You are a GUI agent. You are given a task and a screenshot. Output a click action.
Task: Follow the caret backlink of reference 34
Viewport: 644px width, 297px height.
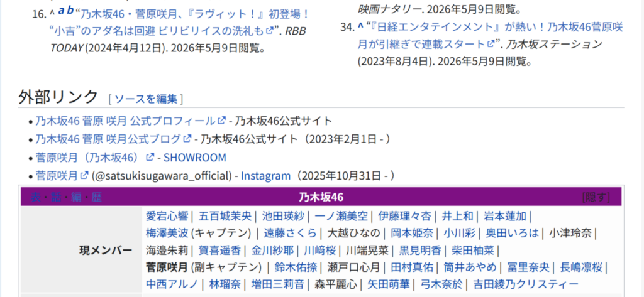[x=360, y=26]
